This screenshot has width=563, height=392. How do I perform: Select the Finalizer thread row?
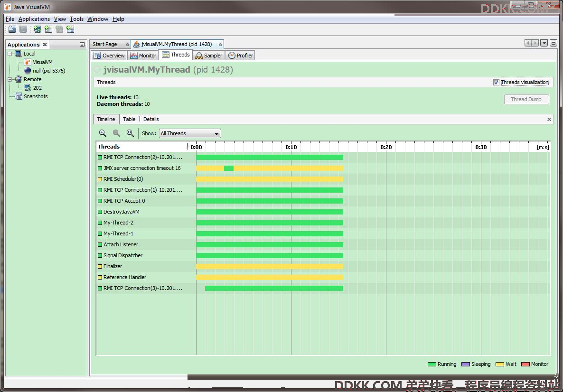pos(323,266)
